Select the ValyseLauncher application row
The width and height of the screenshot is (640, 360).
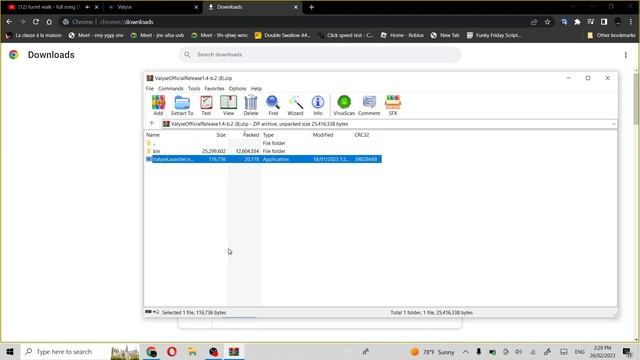(x=263, y=159)
